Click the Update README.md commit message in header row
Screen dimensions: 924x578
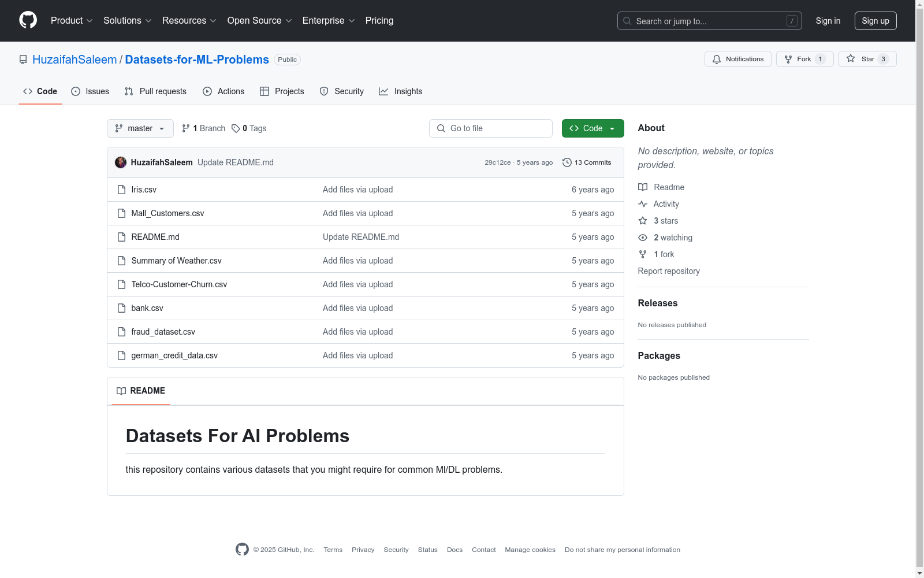pos(236,162)
